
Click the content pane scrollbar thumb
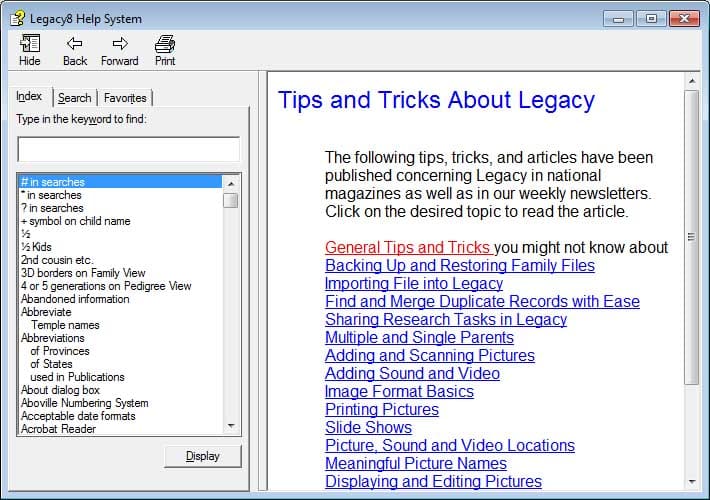point(691,237)
